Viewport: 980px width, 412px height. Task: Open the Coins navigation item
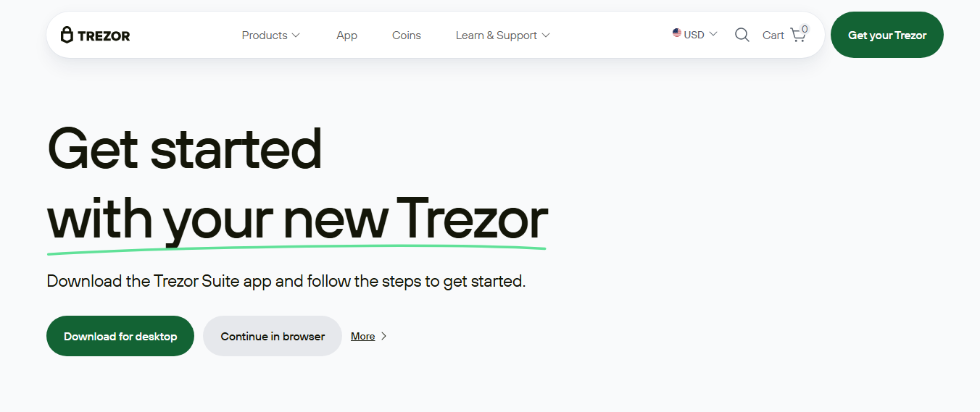[407, 35]
